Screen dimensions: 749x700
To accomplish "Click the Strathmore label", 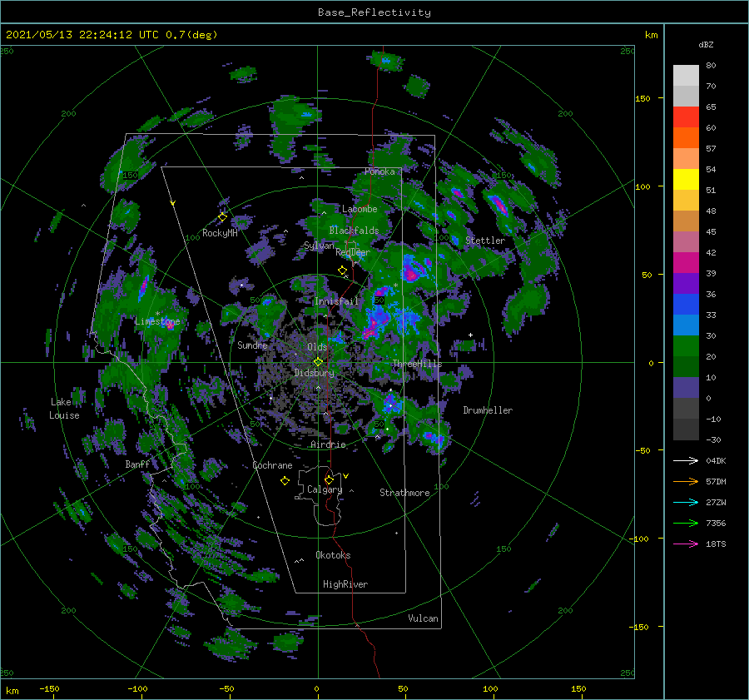I will pyautogui.click(x=404, y=493).
